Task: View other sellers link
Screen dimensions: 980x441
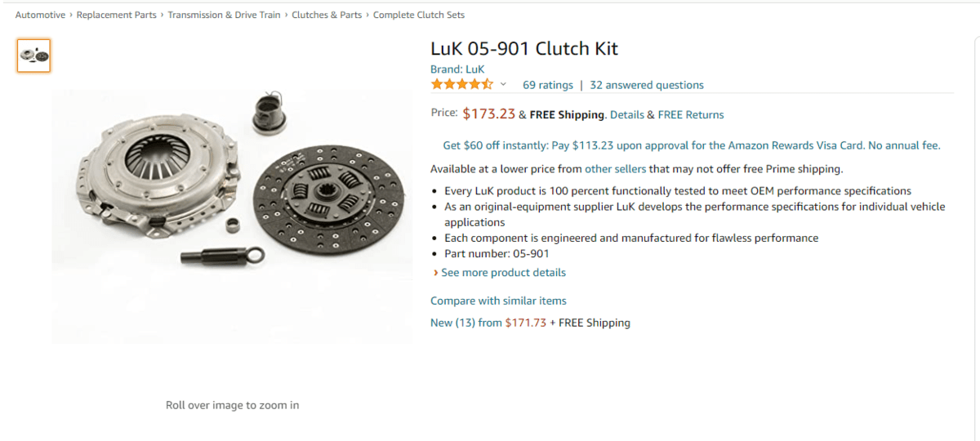Action: coord(615,169)
